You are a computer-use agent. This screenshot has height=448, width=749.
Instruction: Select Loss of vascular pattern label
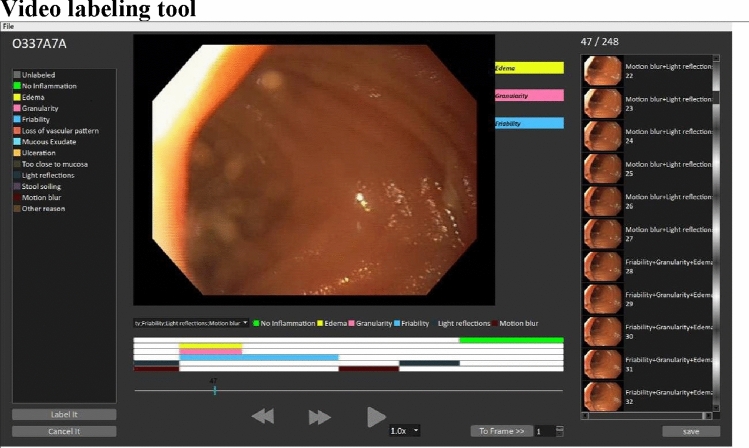[56, 130]
